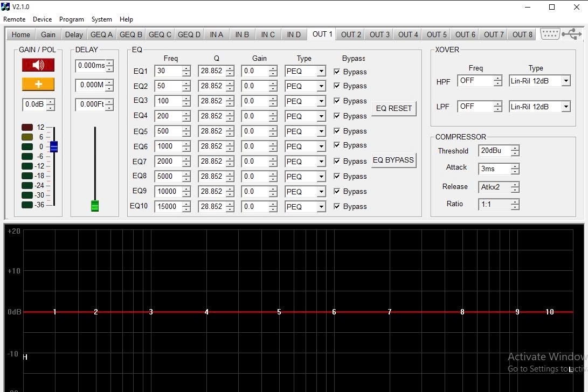Click the red speaker mute button
Screen dimensions: 588x392
click(38, 65)
